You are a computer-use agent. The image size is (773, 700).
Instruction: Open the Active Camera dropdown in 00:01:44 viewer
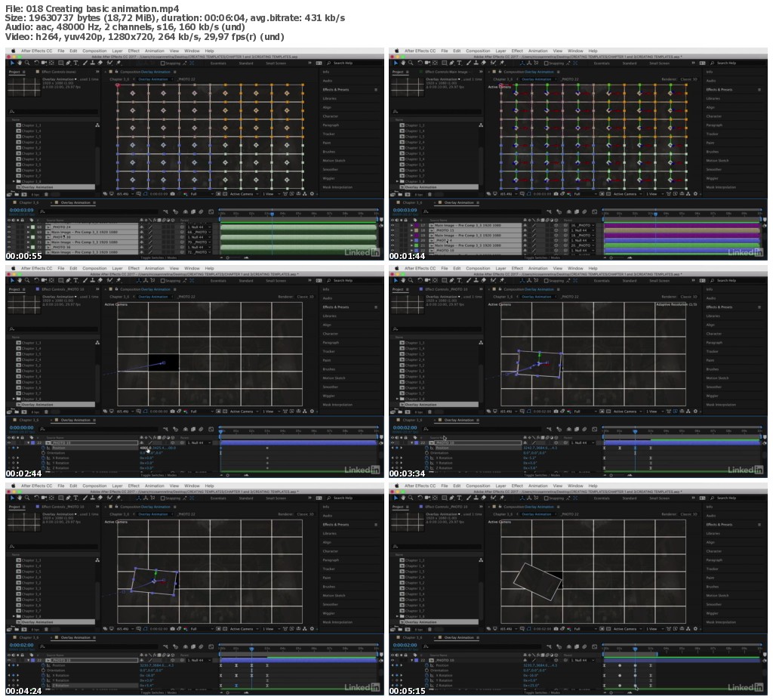pyautogui.click(x=627, y=194)
